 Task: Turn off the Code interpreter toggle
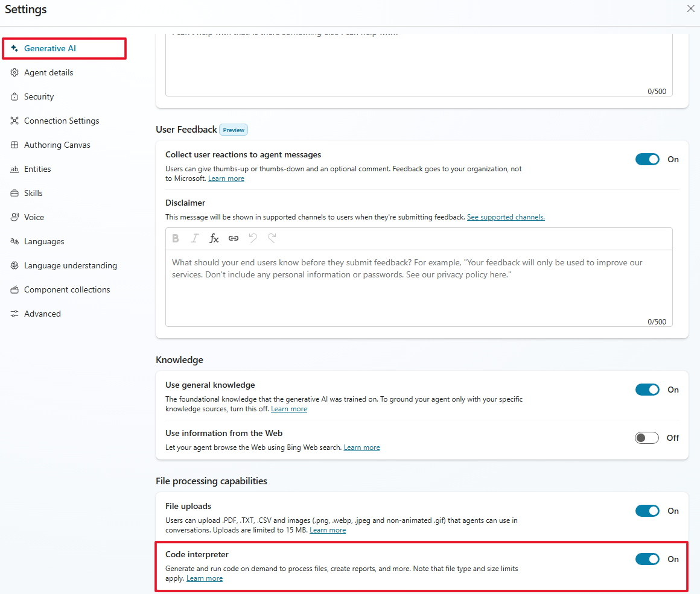pyautogui.click(x=647, y=559)
